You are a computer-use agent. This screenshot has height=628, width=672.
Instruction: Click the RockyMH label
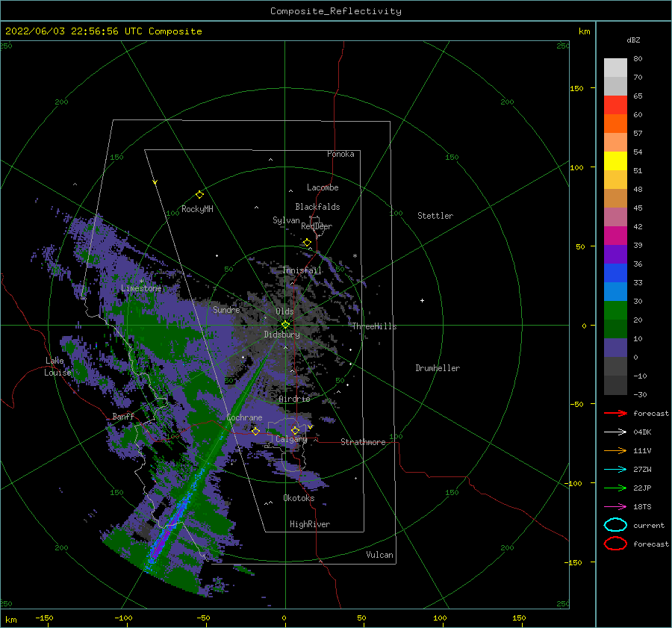pos(197,209)
